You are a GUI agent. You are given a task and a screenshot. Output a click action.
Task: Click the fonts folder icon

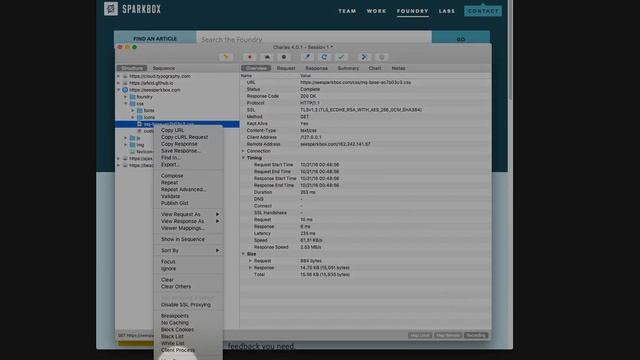pyautogui.click(x=140, y=111)
